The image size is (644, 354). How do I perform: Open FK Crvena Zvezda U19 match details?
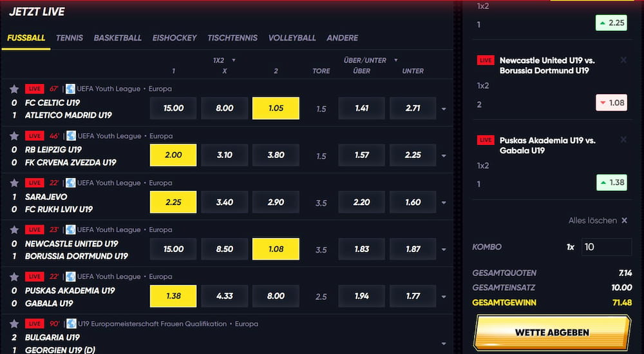pos(71,162)
